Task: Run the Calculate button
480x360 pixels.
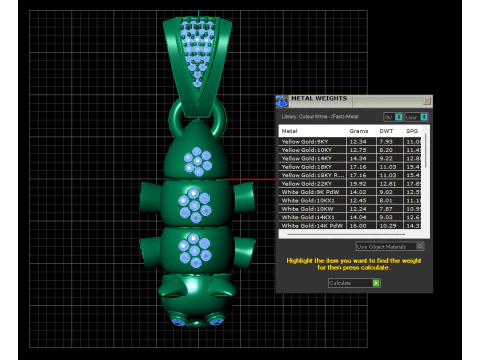Action: (354, 283)
